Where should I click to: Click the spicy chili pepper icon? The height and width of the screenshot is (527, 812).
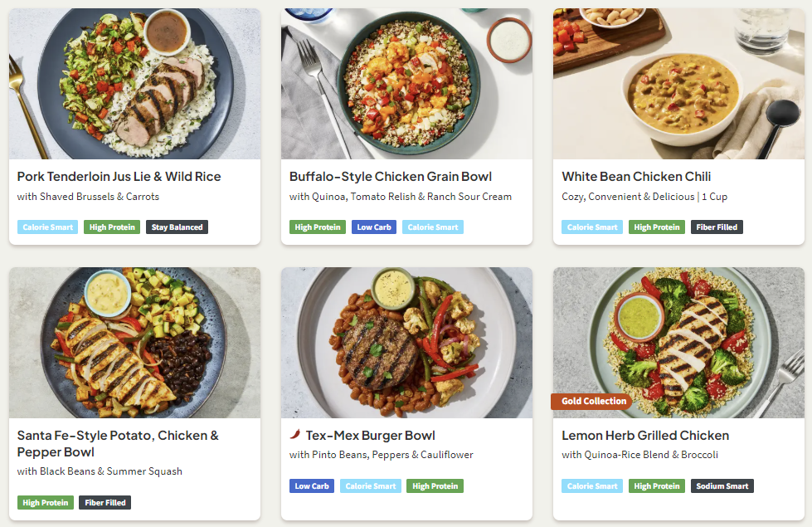click(x=295, y=434)
